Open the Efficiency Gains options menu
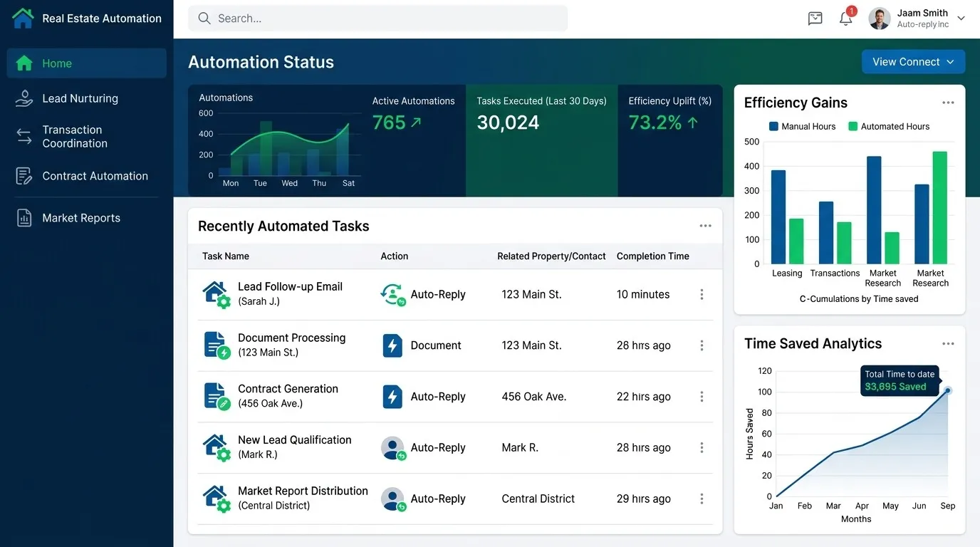 tap(948, 103)
